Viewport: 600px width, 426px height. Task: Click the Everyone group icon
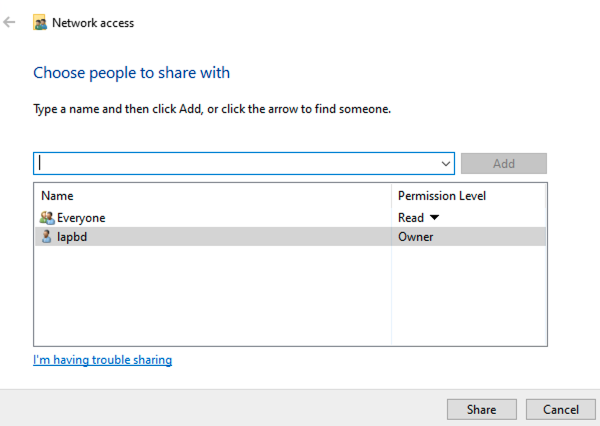(46, 217)
